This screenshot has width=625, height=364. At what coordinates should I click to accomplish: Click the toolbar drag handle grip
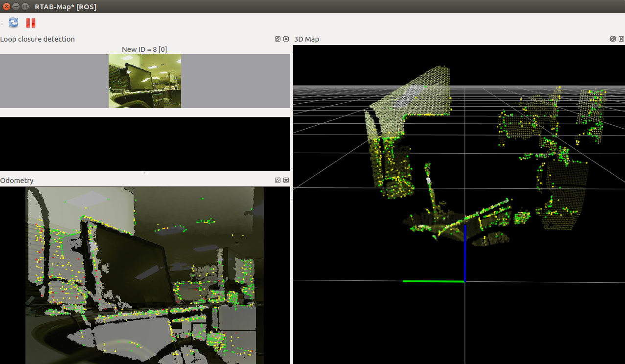(2, 23)
